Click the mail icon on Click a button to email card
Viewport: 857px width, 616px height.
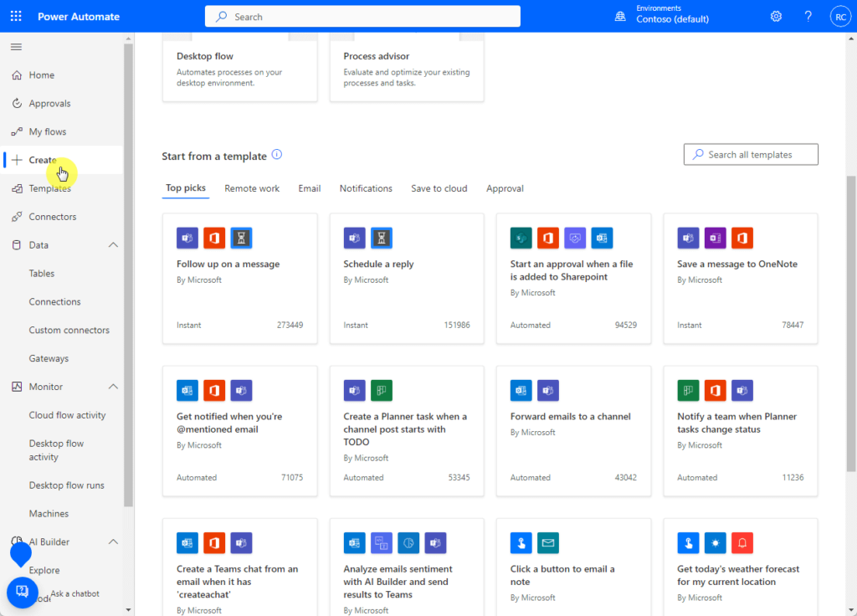[x=547, y=542]
